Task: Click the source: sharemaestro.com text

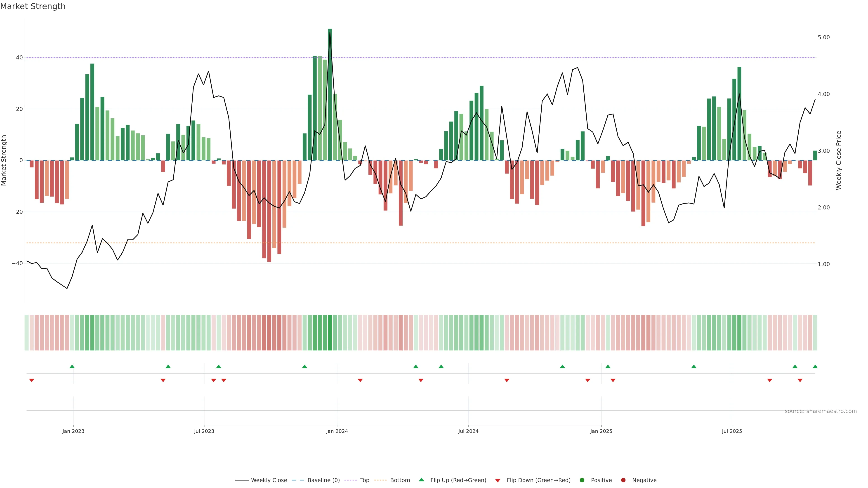Action: [x=821, y=411]
